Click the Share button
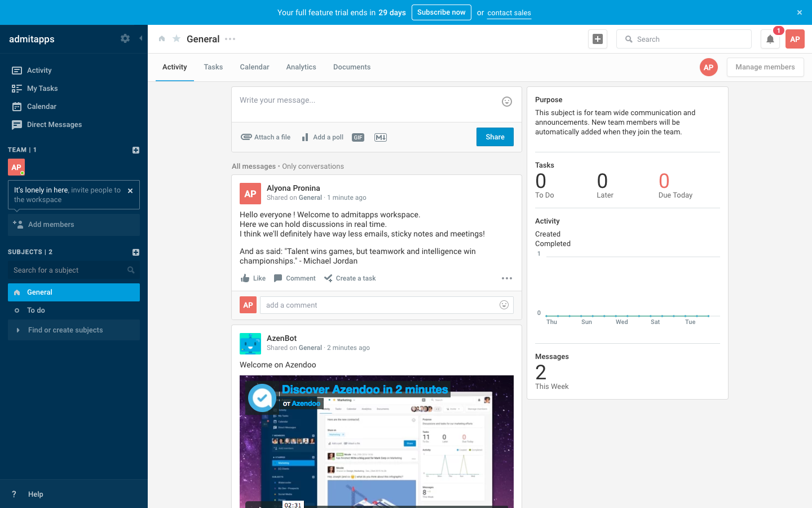 click(x=495, y=137)
